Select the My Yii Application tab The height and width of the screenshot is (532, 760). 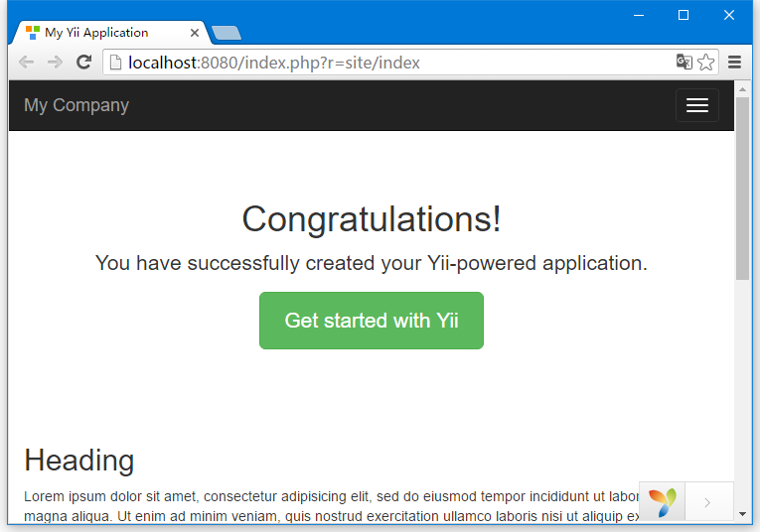pyautogui.click(x=109, y=33)
